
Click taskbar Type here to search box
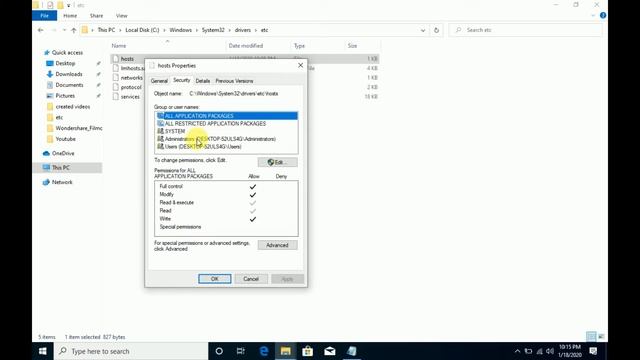coord(131,351)
